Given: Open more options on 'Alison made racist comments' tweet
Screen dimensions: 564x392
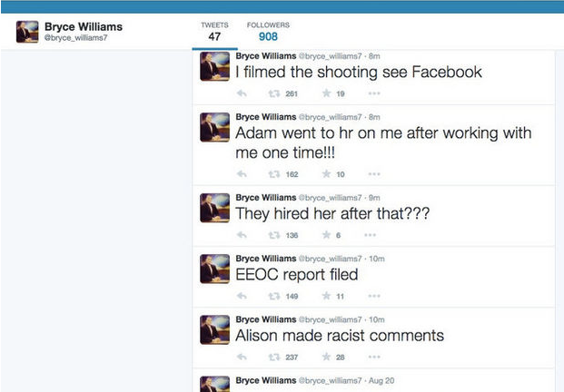Looking at the screenshot, I should point(374,357).
